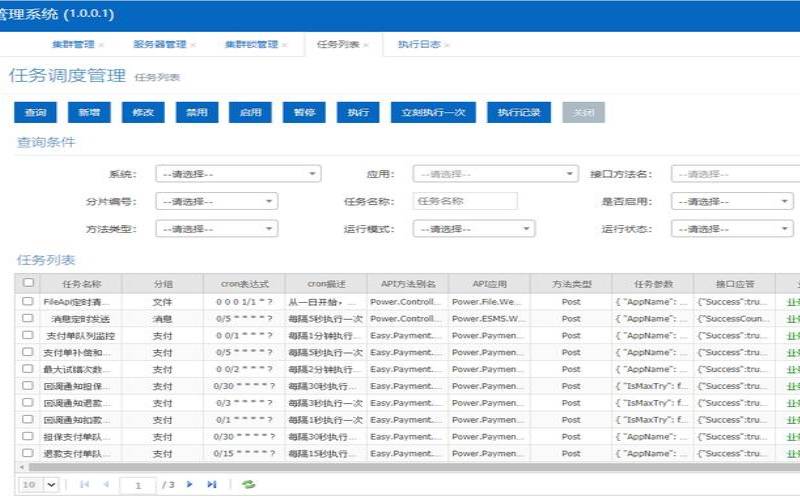Select the 任务列表 tab
The image size is (800, 500).
tap(338, 45)
